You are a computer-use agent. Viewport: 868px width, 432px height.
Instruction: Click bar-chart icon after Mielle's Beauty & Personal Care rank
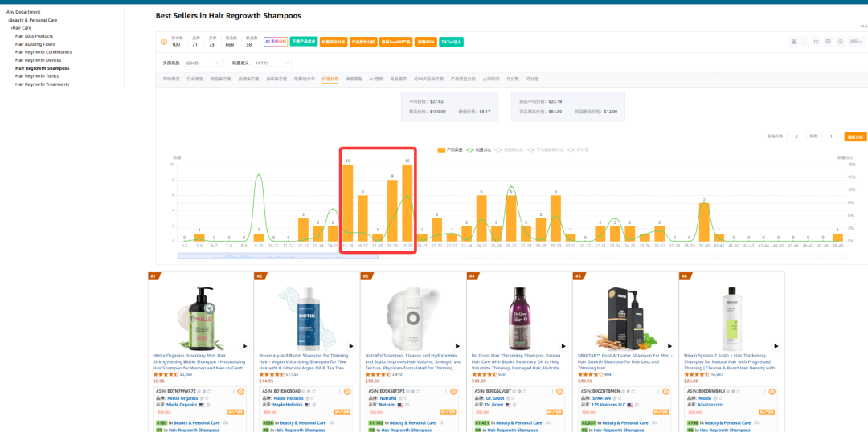pos(227,422)
